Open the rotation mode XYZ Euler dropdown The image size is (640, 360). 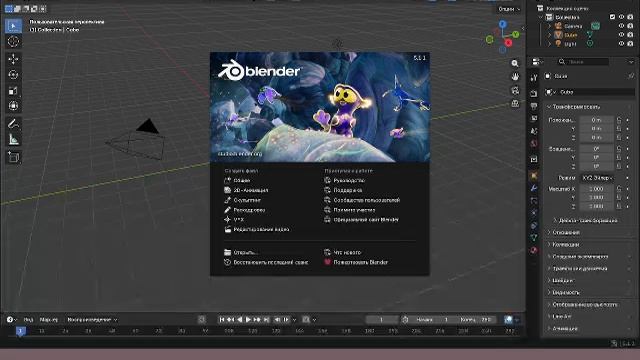tap(597, 178)
